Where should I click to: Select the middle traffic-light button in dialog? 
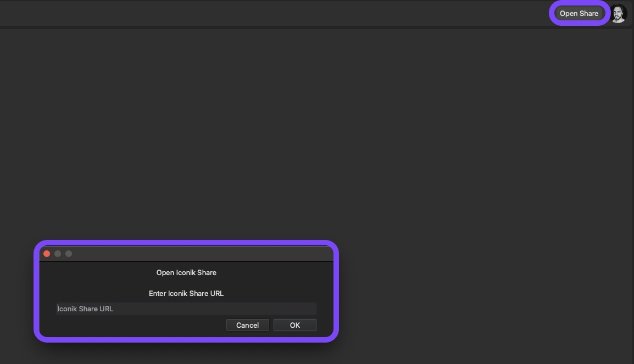click(58, 254)
